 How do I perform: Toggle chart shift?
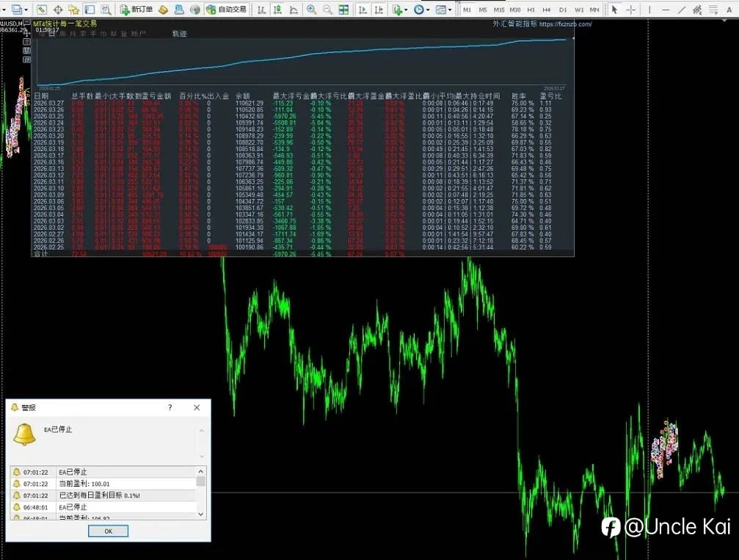coord(379,10)
